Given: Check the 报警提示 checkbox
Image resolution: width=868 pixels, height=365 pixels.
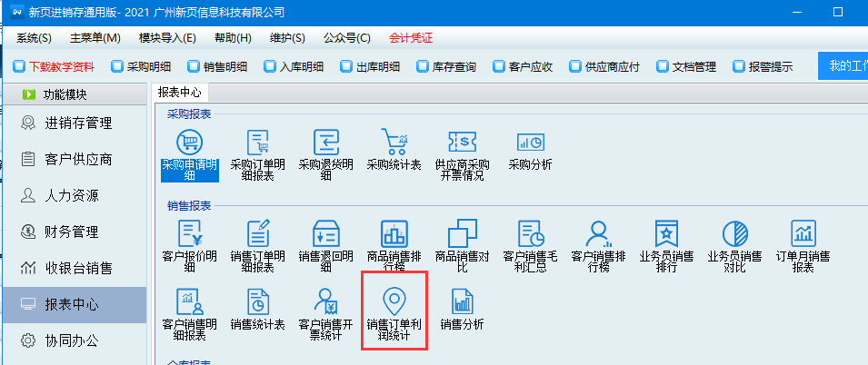Looking at the screenshot, I should coord(739,66).
